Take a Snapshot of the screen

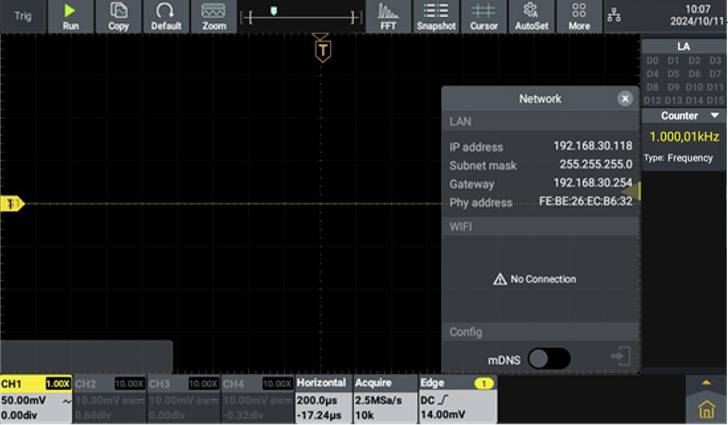(x=436, y=16)
